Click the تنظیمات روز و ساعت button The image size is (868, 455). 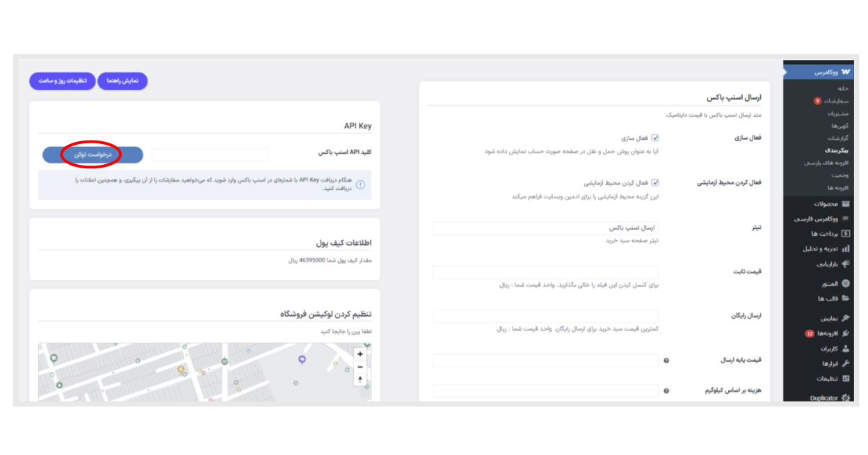click(63, 81)
